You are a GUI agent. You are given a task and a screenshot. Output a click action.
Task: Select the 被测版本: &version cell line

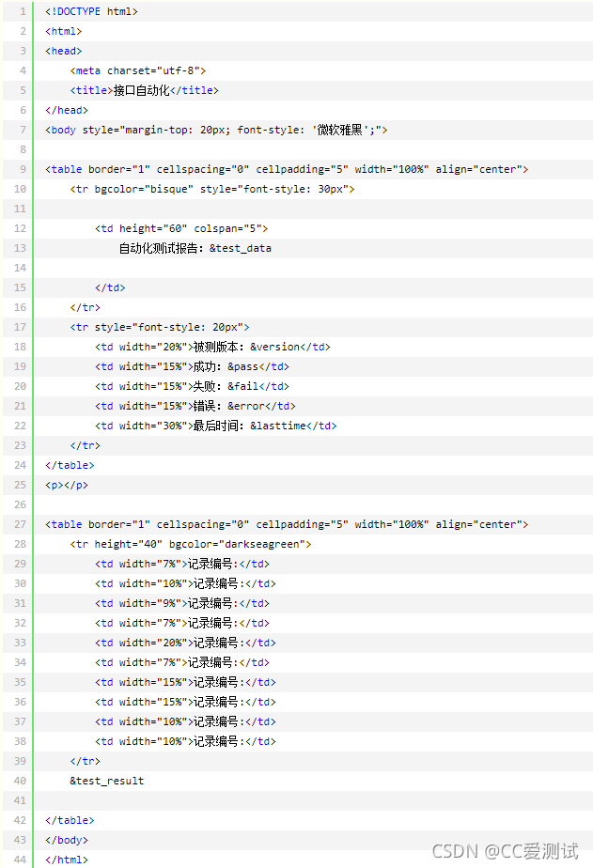[x=212, y=347]
